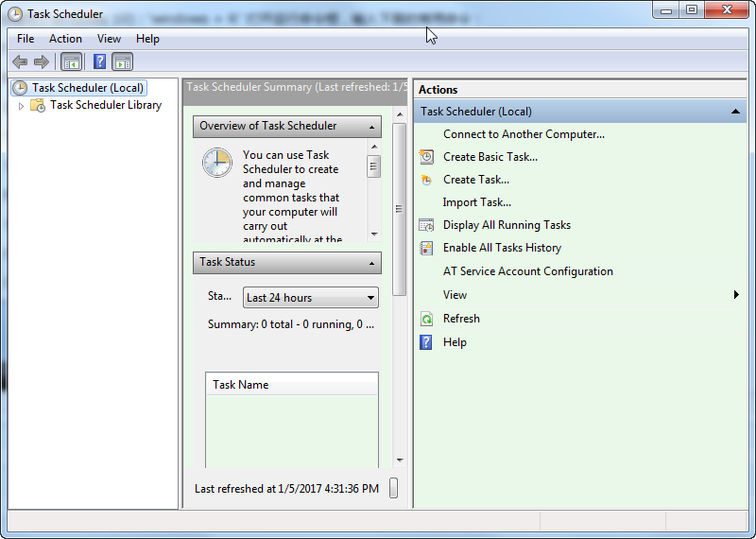This screenshot has width=756, height=539.
Task: Click the Task Name column header
Action: 292,385
